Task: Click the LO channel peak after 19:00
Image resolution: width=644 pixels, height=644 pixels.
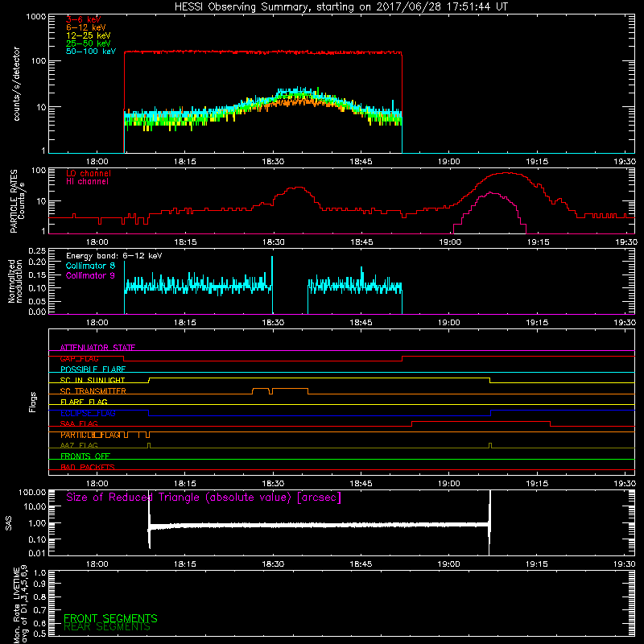Action: tap(507, 173)
